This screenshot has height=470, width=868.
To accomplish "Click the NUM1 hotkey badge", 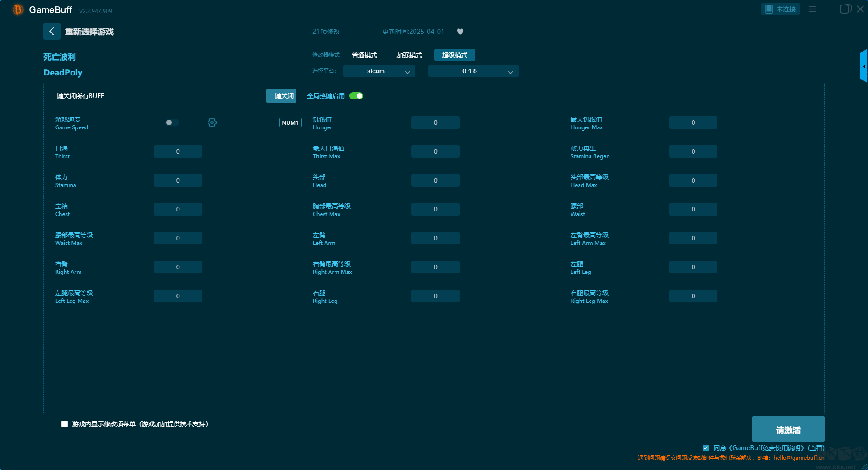I will [x=290, y=122].
